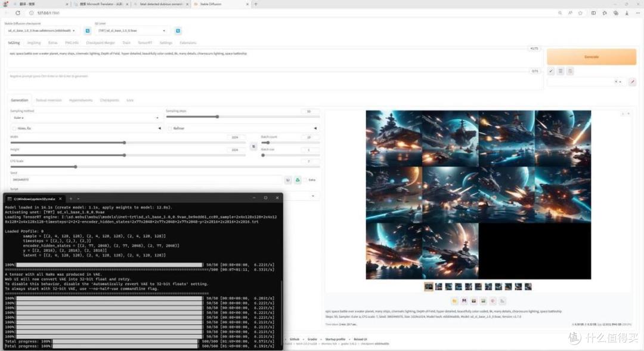The height and width of the screenshot is (351, 644).
Task: Switch to the img2img tab
Action: [x=33, y=43]
